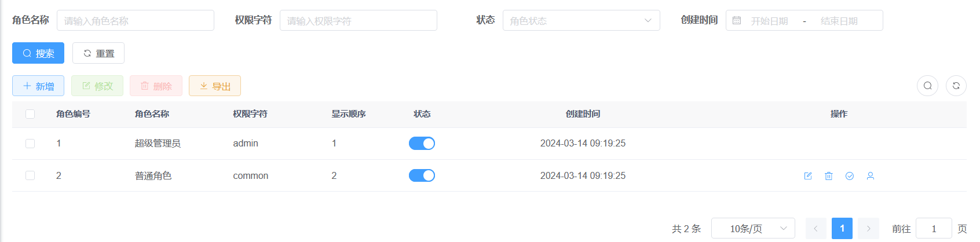Go to next page arrow in pagination
This screenshot has height=242, width=980.
tap(869, 229)
